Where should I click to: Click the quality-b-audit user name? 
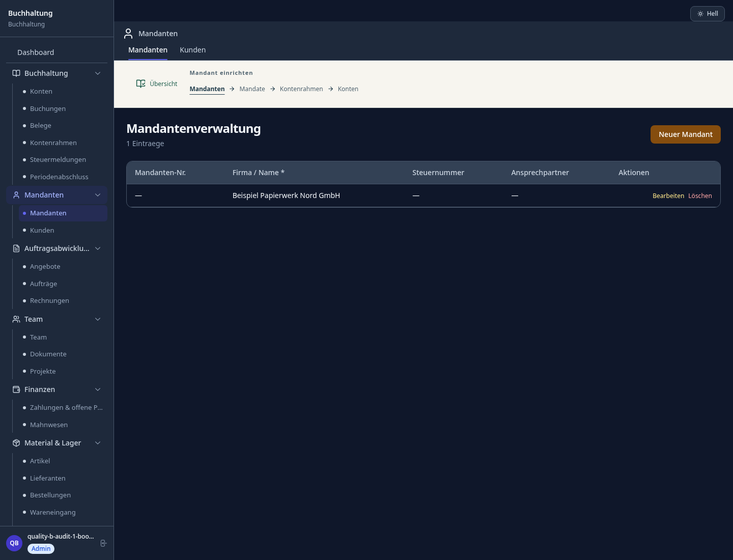coord(61,537)
